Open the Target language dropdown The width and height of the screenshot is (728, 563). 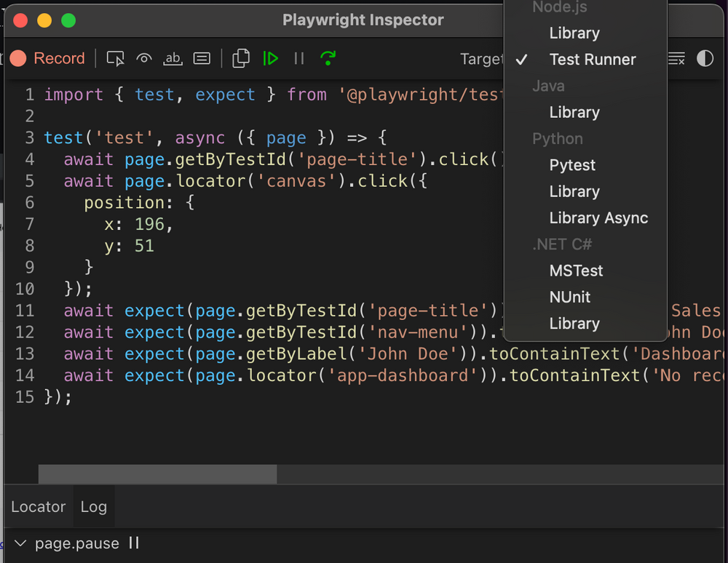click(x=483, y=59)
